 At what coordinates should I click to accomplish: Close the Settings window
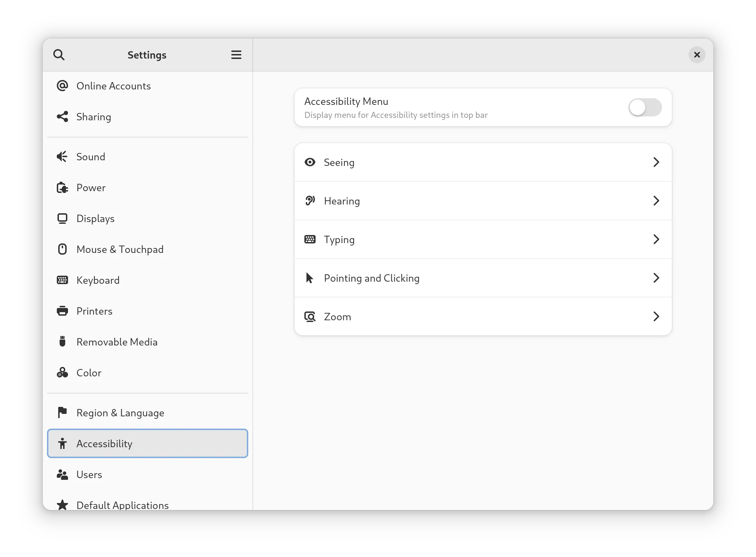[x=697, y=55]
